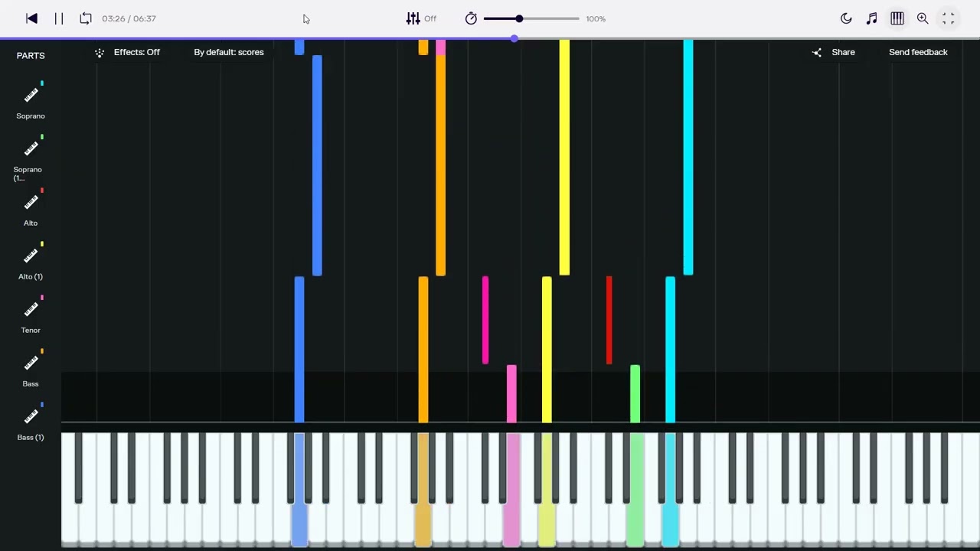Image resolution: width=980 pixels, height=551 pixels.
Task: Select the Soprano (1... part icon
Action: [31, 148]
